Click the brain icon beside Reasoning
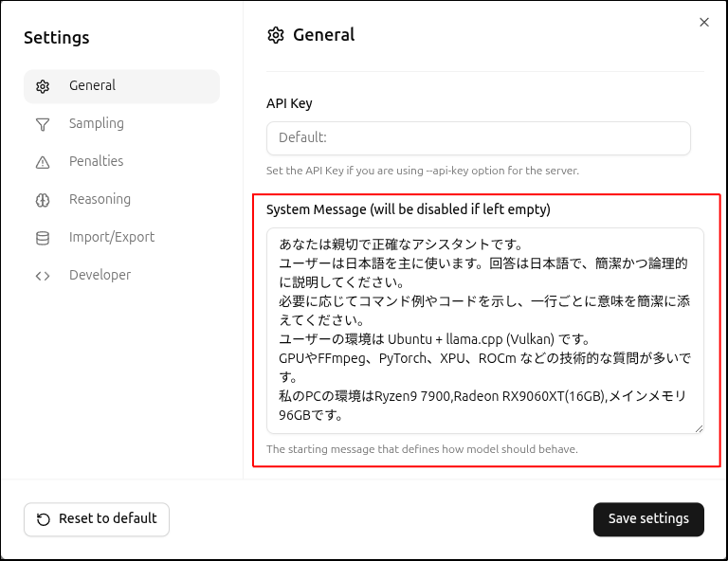Screen dimensions: 728x561 43,200
